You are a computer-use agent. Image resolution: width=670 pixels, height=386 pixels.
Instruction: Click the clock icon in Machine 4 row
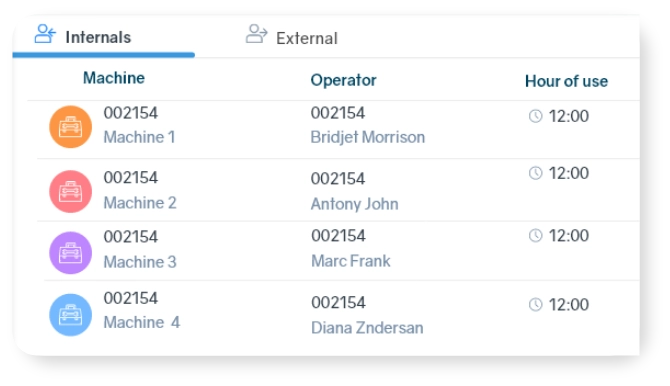(535, 304)
